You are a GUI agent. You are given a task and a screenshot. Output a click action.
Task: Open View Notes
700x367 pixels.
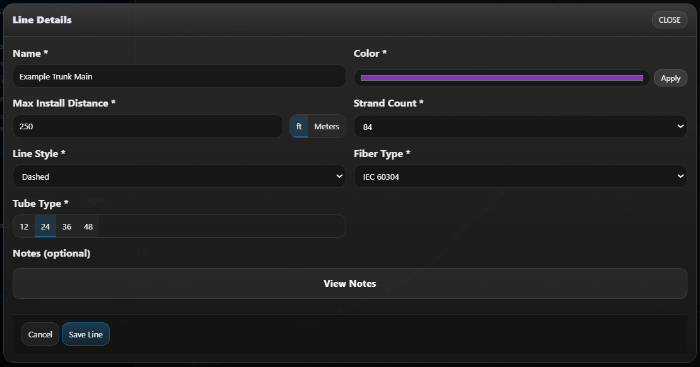coord(350,284)
